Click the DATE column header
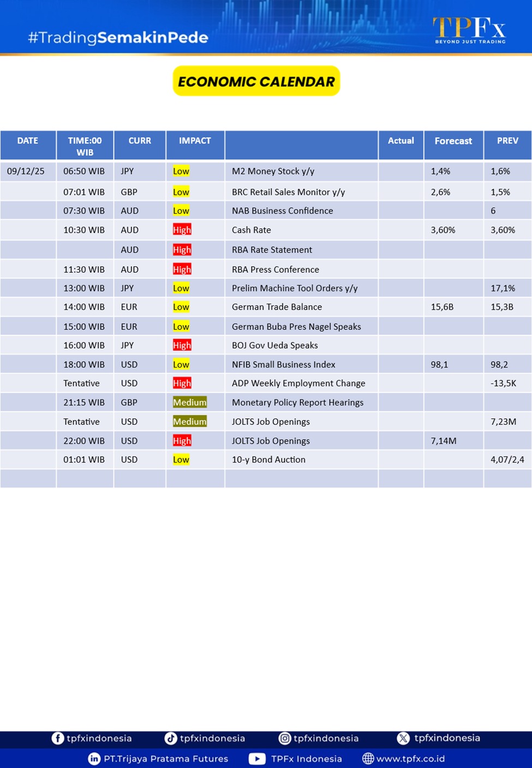Image resolution: width=532 pixels, height=768 pixels. 28,141
